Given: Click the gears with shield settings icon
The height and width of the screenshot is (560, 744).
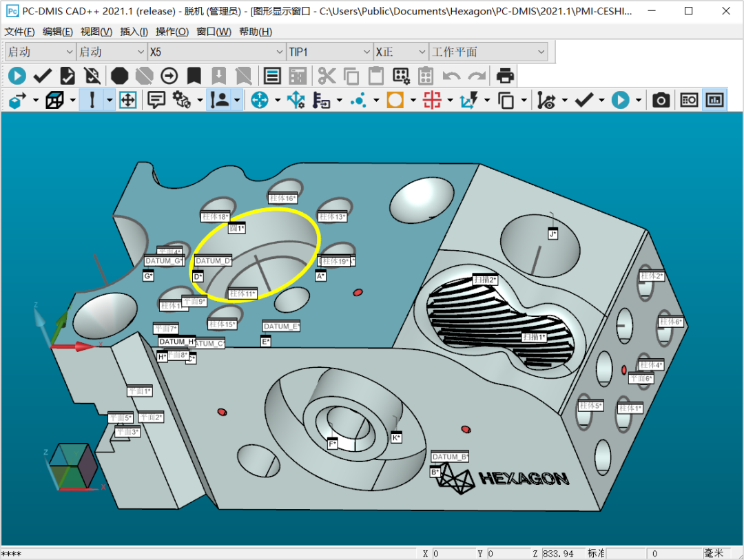Looking at the screenshot, I should (x=182, y=100).
